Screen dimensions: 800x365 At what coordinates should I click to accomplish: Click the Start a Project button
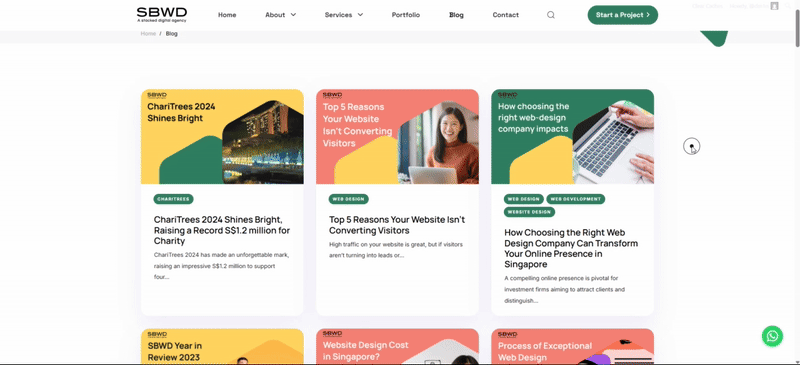coord(622,15)
